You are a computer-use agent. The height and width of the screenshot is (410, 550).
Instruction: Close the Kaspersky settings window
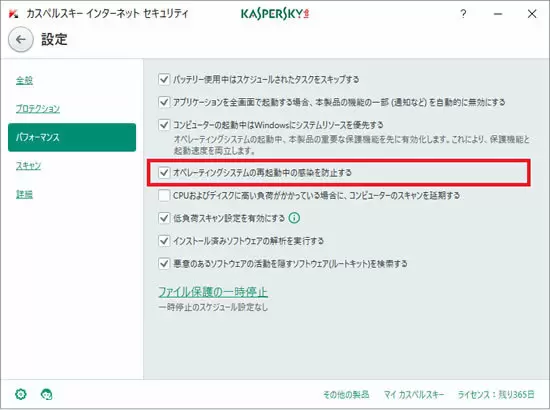pos(532,14)
